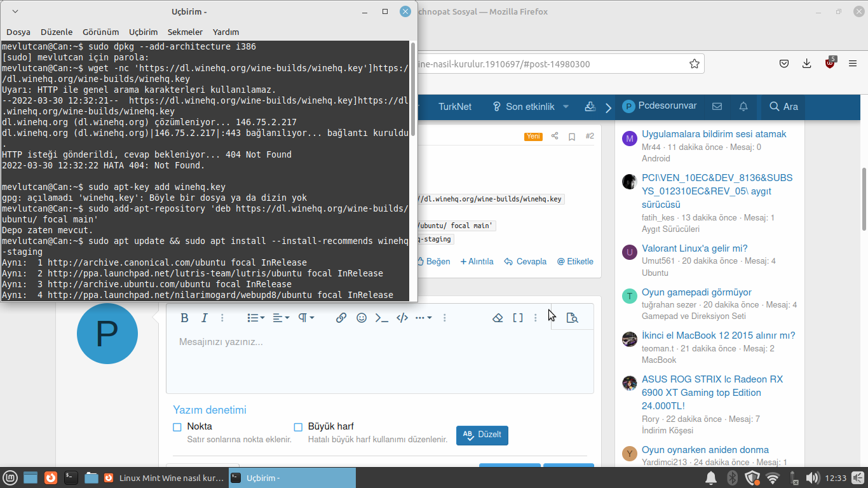
Task: Open the Linux Mint start menu
Action: tap(10, 478)
